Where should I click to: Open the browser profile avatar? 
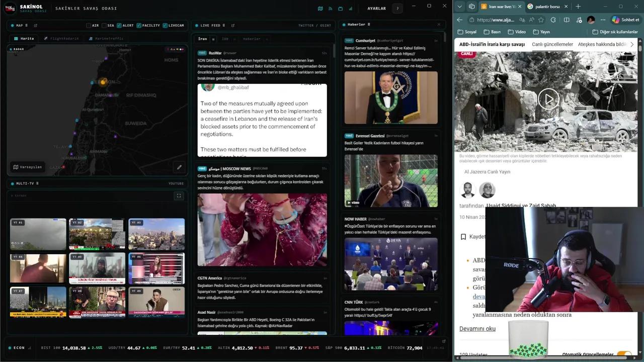click(591, 20)
